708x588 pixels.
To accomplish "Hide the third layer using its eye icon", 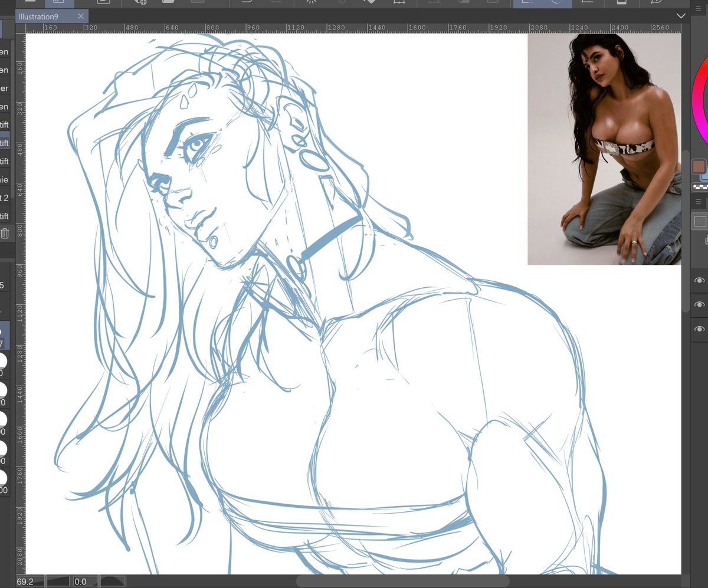I will pyautogui.click(x=700, y=329).
